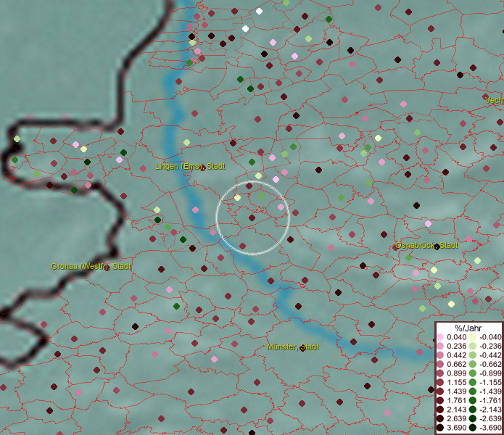This screenshot has width=504, height=435.
Task: Click the pale yellow marker inside white circle
Action: pos(237,198)
